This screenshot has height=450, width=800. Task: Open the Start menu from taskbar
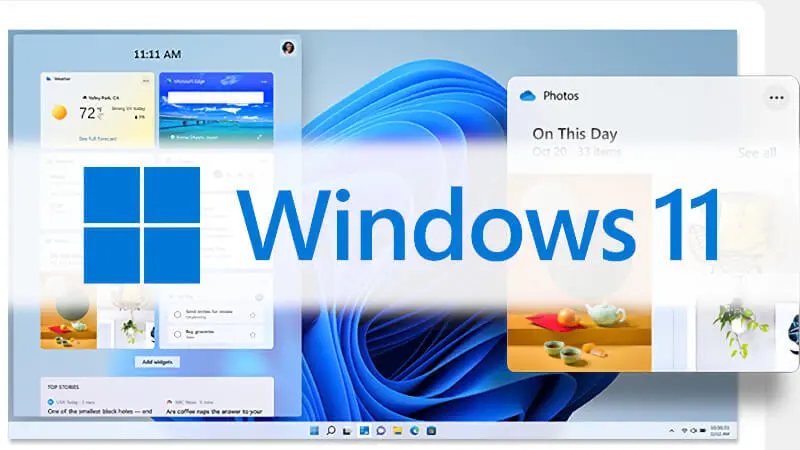[x=314, y=431]
